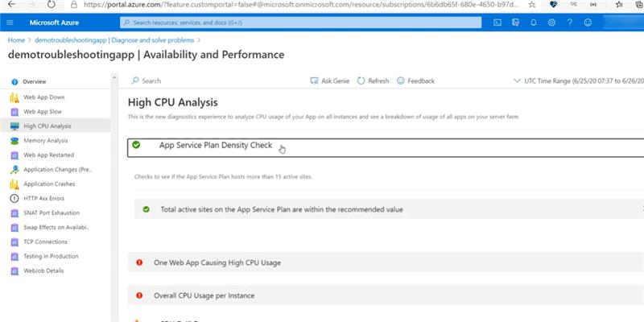Open the Azure portal hamburger menu
This screenshot has height=322, width=644.
click(x=10, y=23)
